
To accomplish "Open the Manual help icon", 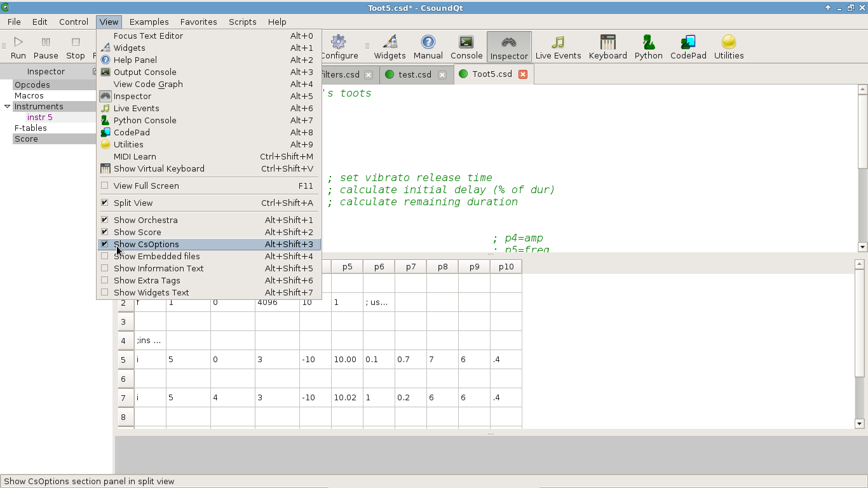I will (x=428, y=48).
